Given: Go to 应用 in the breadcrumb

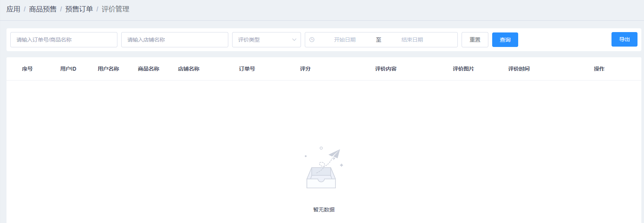Looking at the screenshot, I should point(13,9).
